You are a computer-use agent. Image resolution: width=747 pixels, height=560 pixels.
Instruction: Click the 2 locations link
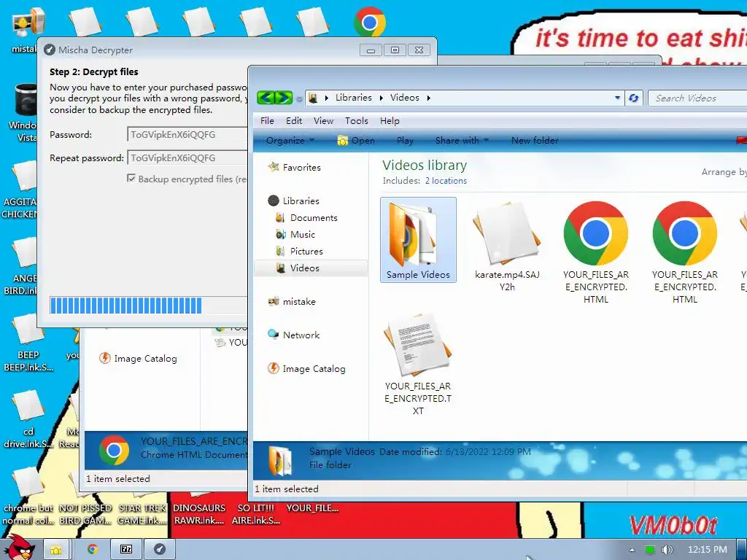[x=446, y=181]
